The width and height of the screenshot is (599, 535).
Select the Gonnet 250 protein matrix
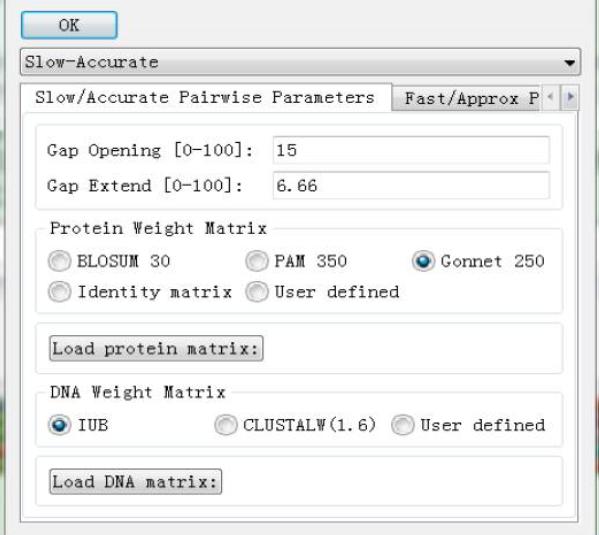pyautogui.click(x=423, y=261)
